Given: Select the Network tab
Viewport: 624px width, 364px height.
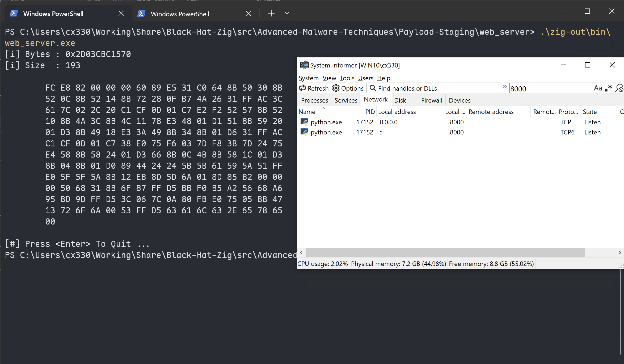Looking at the screenshot, I should click(376, 99).
